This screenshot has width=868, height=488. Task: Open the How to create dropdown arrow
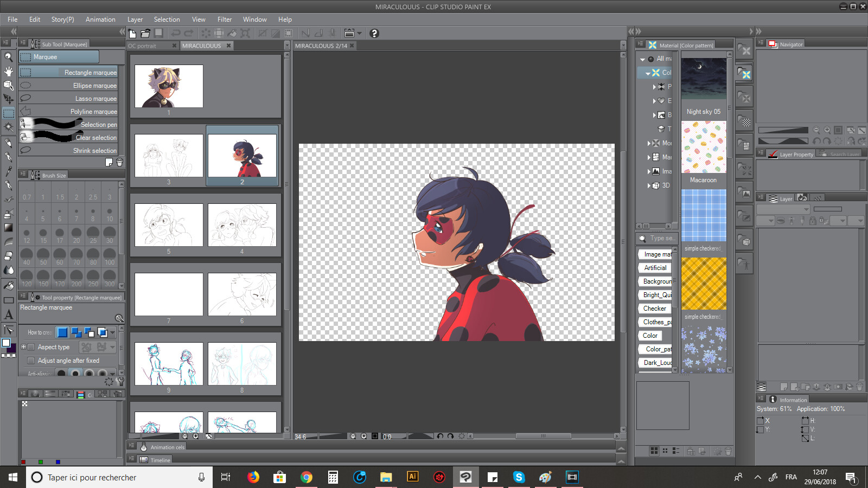click(112, 332)
